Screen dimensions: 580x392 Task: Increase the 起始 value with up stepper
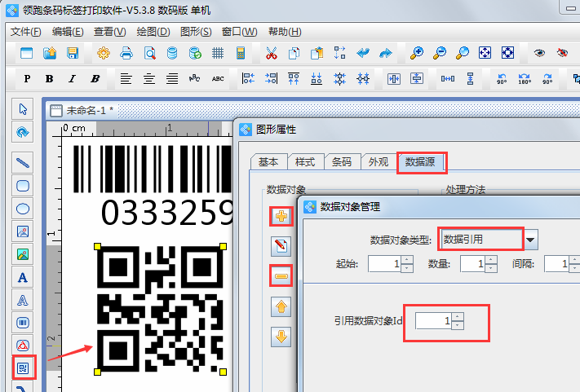(x=407, y=259)
